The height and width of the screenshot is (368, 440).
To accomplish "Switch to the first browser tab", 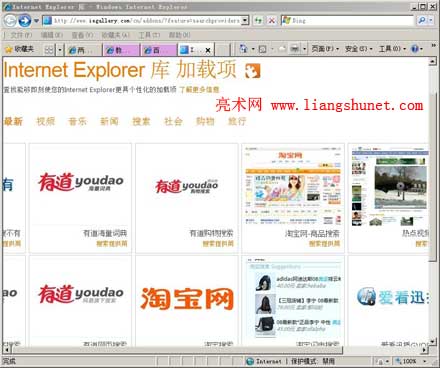I will (84, 50).
